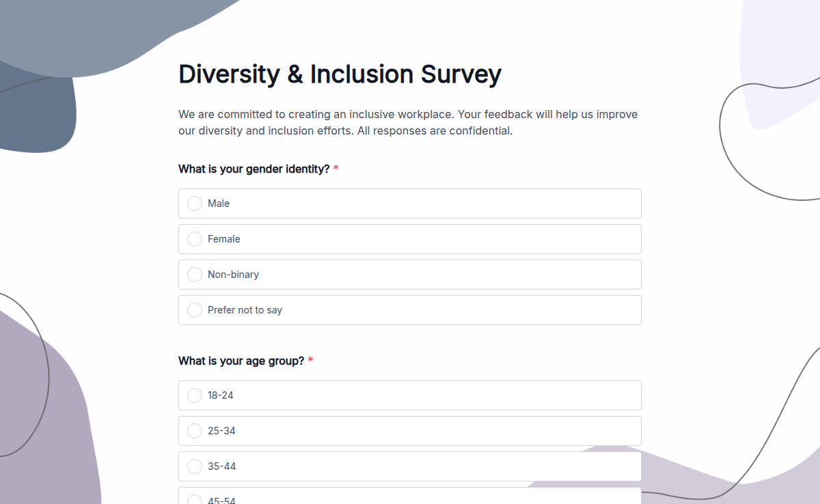Select the Male gender option
The height and width of the screenshot is (504, 820).
pos(195,203)
